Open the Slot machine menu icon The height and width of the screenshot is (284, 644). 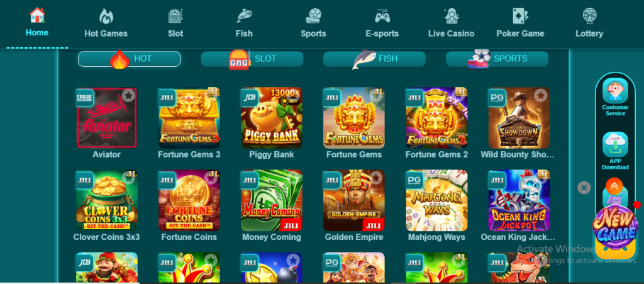click(175, 16)
